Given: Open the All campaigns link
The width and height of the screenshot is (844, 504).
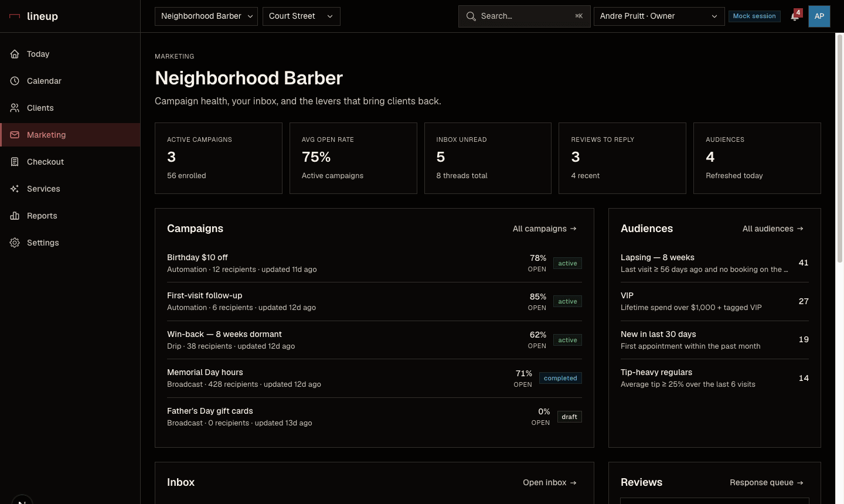Looking at the screenshot, I should [x=544, y=229].
